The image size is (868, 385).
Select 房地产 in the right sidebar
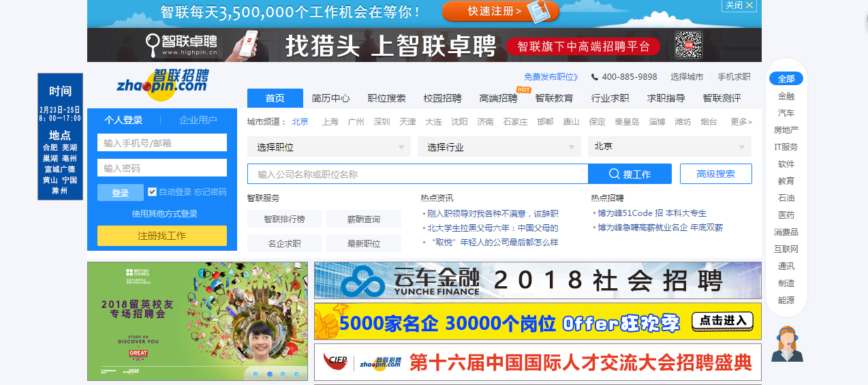tap(786, 129)
